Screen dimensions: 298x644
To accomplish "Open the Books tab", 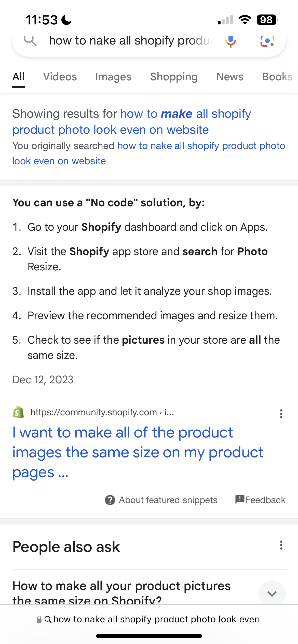I will 277,77.
